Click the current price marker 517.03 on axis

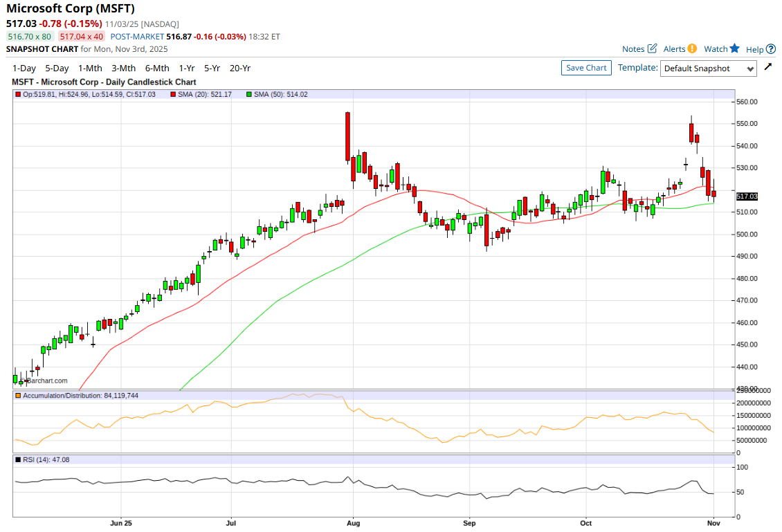coord(747,196)
